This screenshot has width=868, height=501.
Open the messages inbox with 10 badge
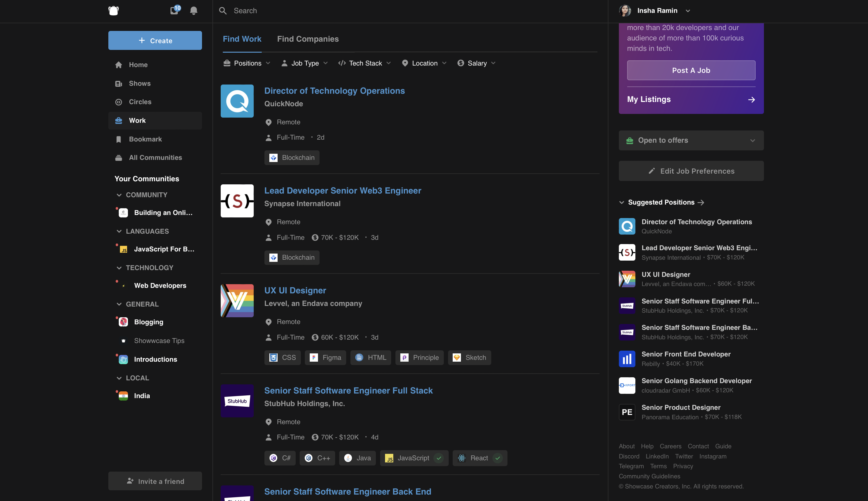pyautogui.click(x=175, y=10)
